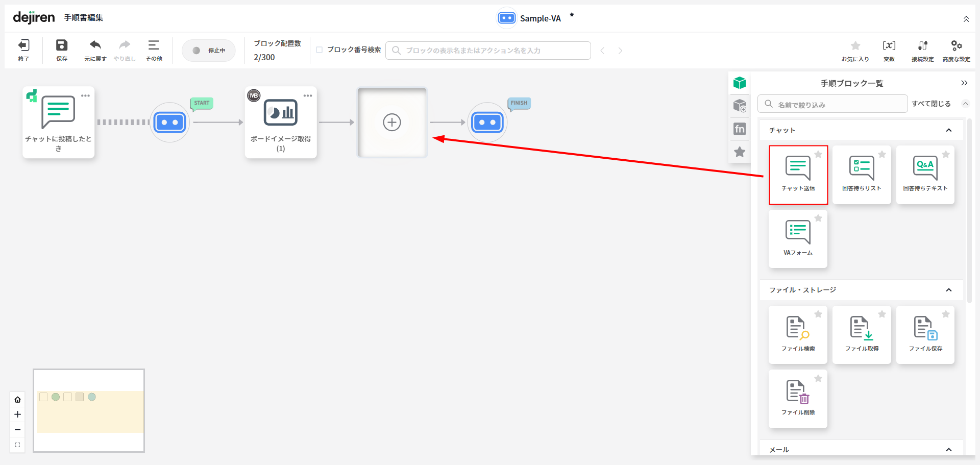Enable the ブロック番号検索 checkbox
Screen dimensions: 980x465
click(x=320, y=50)
